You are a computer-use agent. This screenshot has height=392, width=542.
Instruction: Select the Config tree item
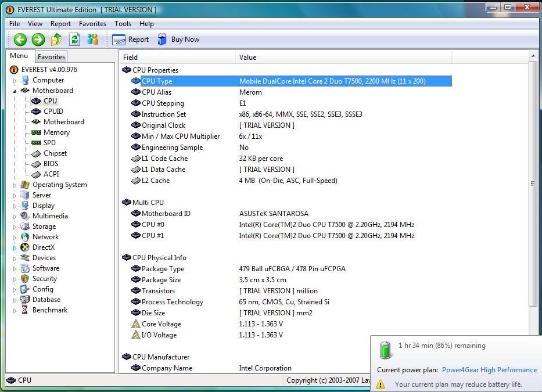[x=43, y=289]
